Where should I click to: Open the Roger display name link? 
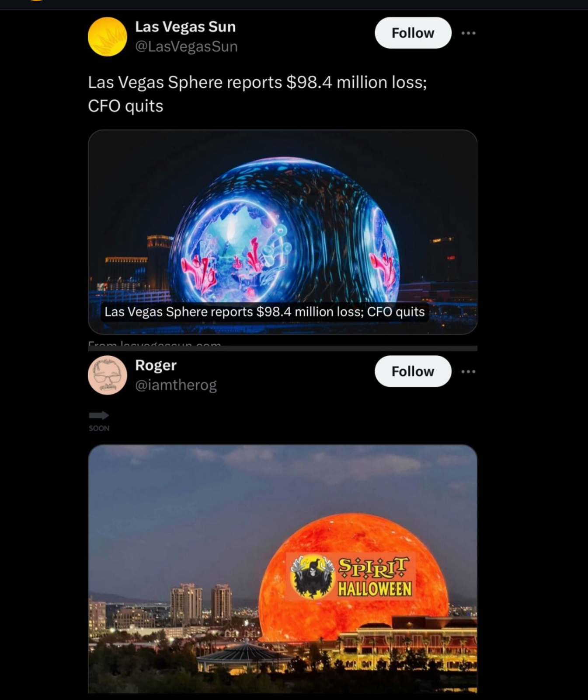click(156, 365)
